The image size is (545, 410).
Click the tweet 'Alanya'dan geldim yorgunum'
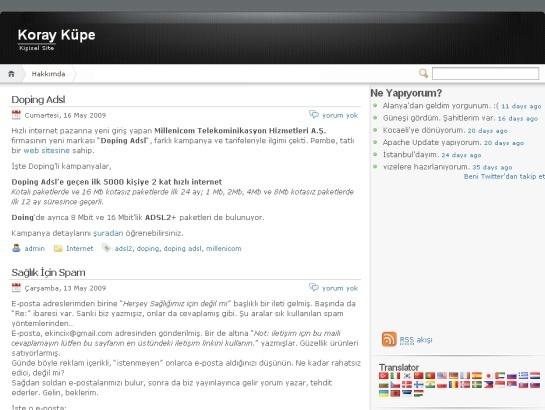point(441,106)
